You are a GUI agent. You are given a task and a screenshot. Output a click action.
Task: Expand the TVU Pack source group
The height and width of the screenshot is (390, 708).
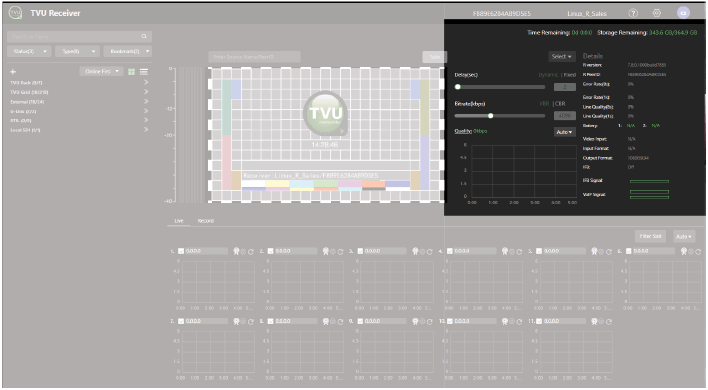pyautogui.click(x=146, y=83)
